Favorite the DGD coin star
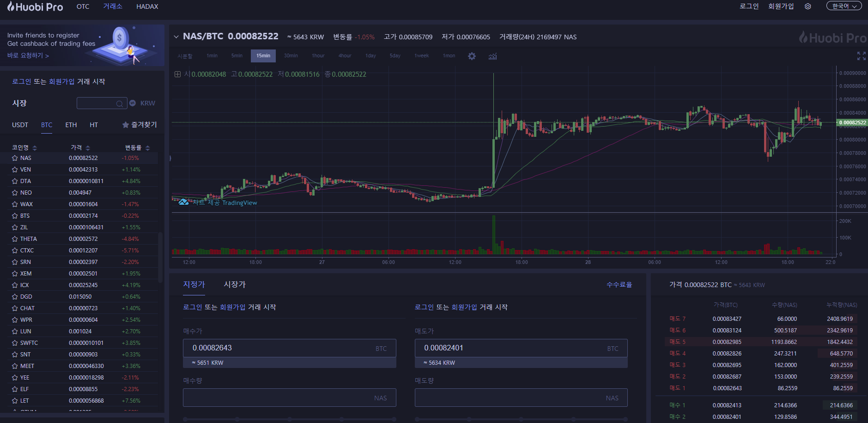 (x=15, y=297)
